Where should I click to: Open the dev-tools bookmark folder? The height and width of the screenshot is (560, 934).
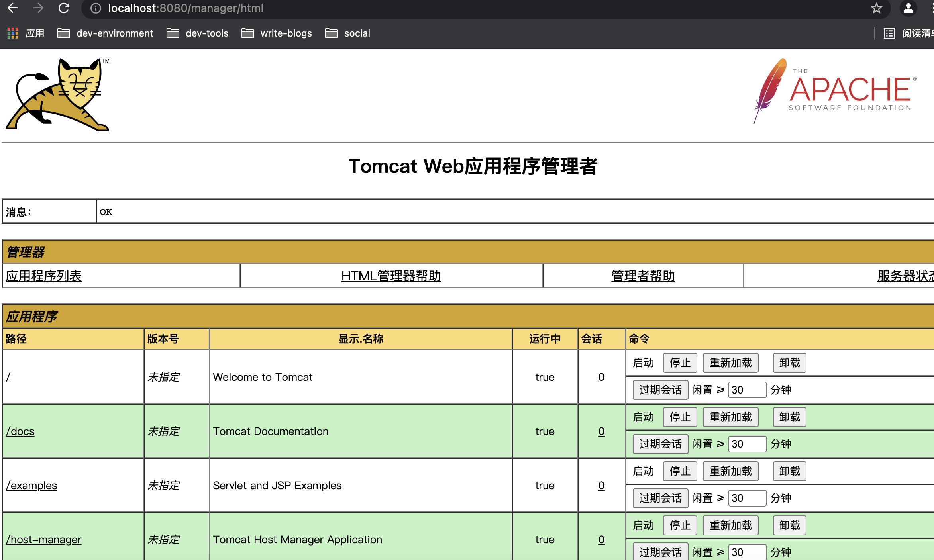point(197,33)
